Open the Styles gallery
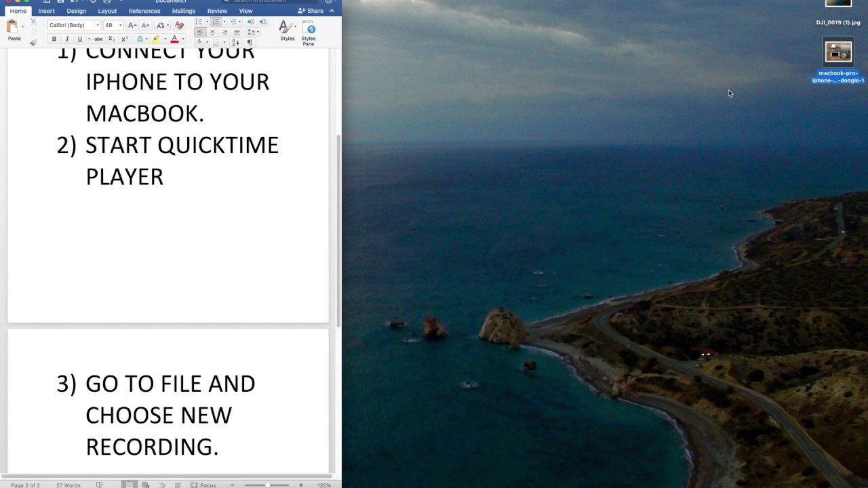Screen dimensions: 868x488 click(x=288, y=31)
